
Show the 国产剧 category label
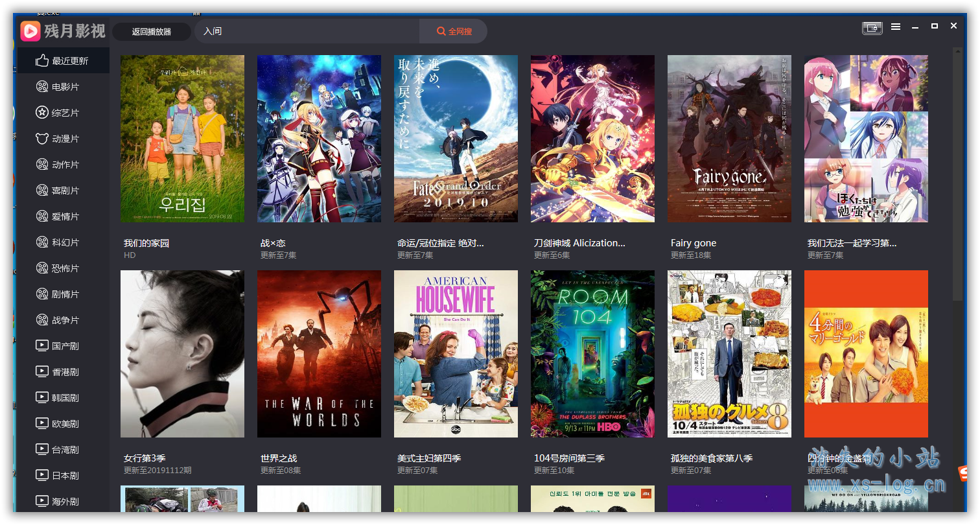point(65,346)
